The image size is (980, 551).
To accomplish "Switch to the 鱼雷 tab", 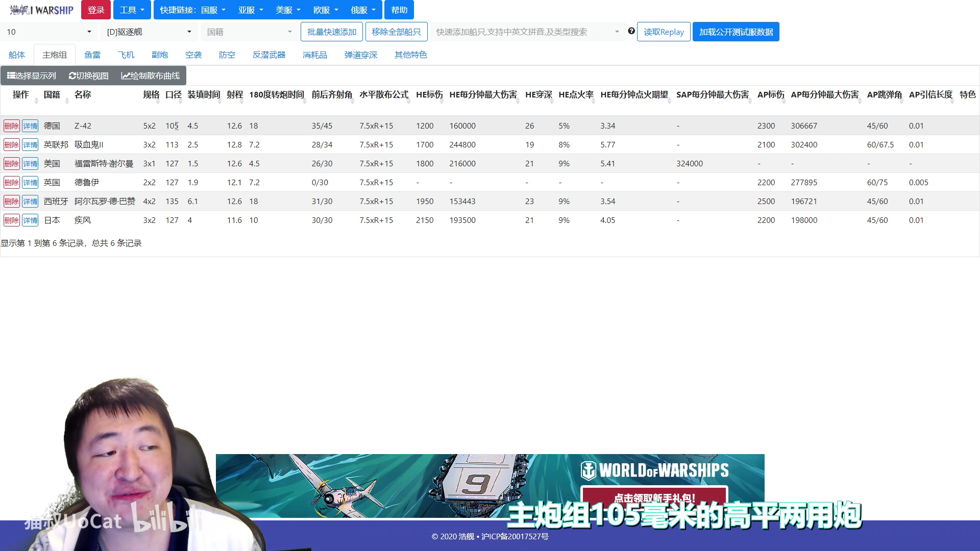I will 92,55.
